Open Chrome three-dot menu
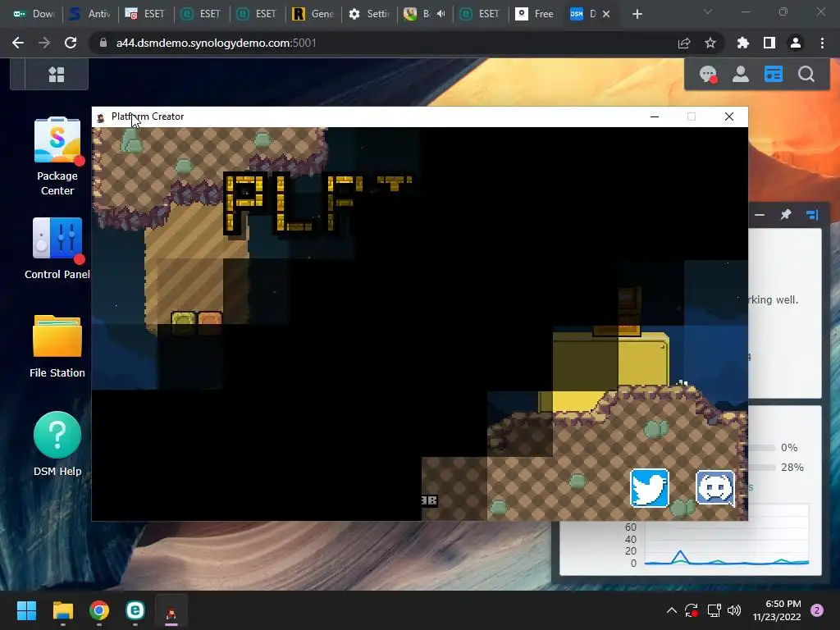The width and height of the screenshot is (840, 630). (822, 43)
